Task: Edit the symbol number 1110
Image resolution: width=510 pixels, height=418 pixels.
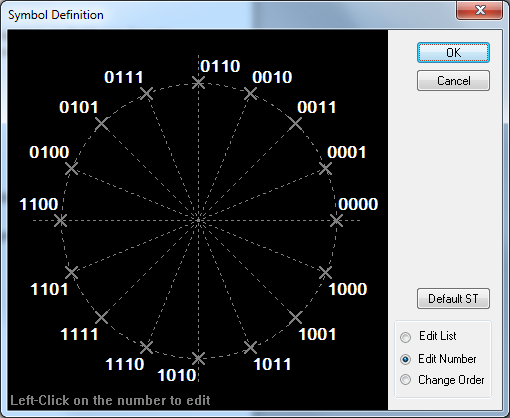Action: (125, 364)
